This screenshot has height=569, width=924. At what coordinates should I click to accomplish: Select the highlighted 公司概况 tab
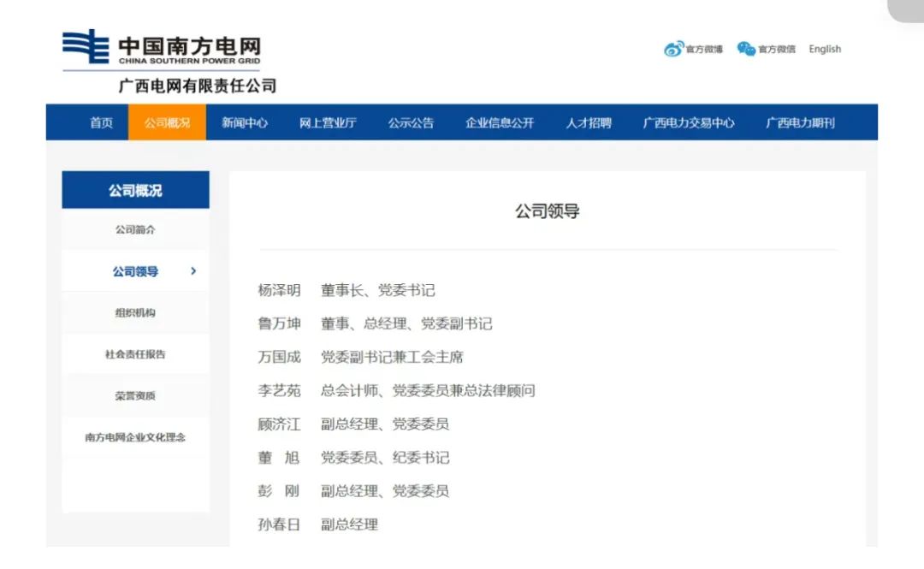(x=166, y=122)
